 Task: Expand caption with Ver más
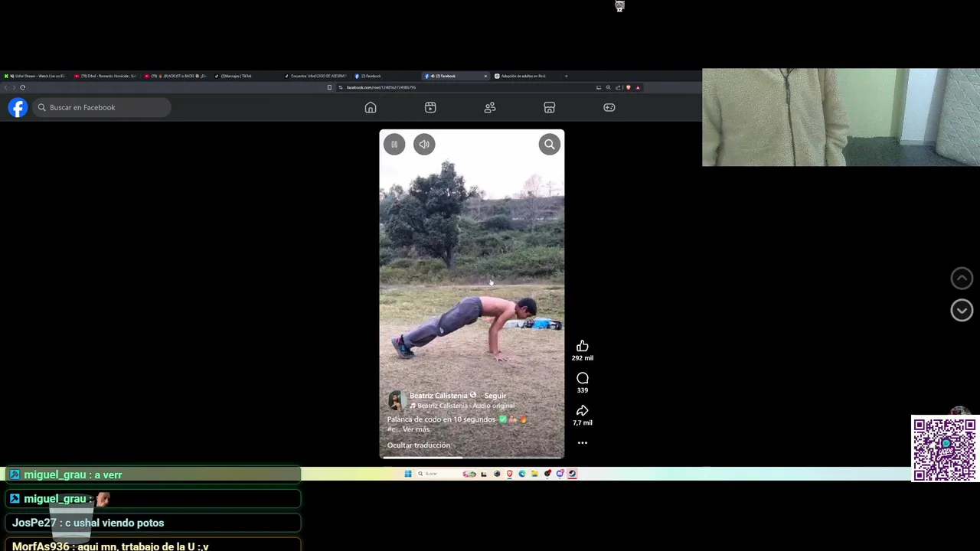point(416,429)
